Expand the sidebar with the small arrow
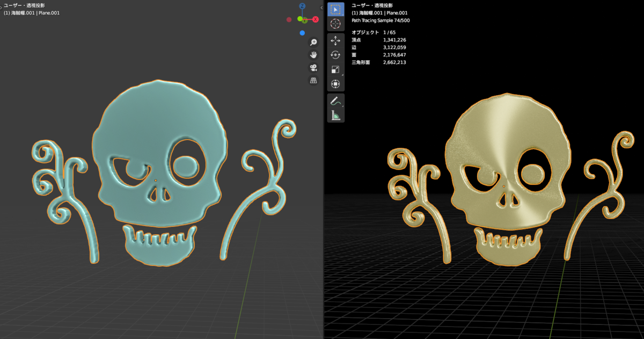The height and width of the screenshot is (339, 644). 321,8
